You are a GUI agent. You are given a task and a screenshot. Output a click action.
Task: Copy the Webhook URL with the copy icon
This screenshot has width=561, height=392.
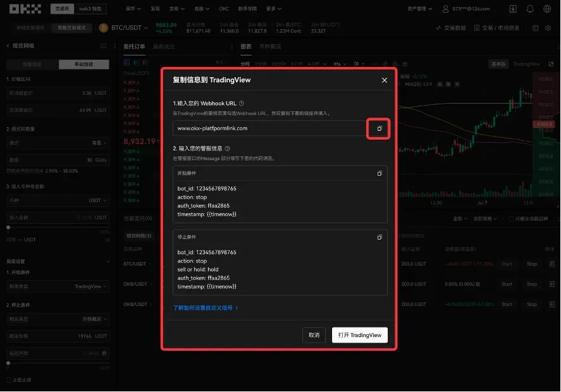pyautogui.click(x=379, y=128)
